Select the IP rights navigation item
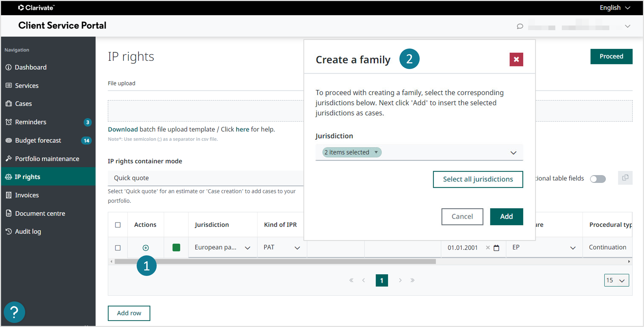The width and height of the screenshot is (644, 327). coord(48,177)
